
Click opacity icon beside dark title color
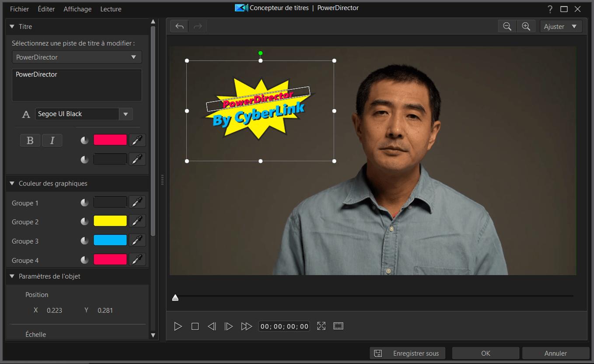(85, 160)
